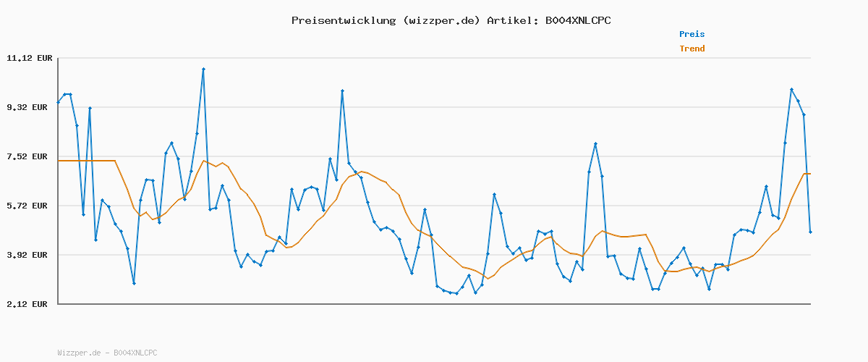
Task: Select the 11.12 EUR axis label
Action: point(29,58)
